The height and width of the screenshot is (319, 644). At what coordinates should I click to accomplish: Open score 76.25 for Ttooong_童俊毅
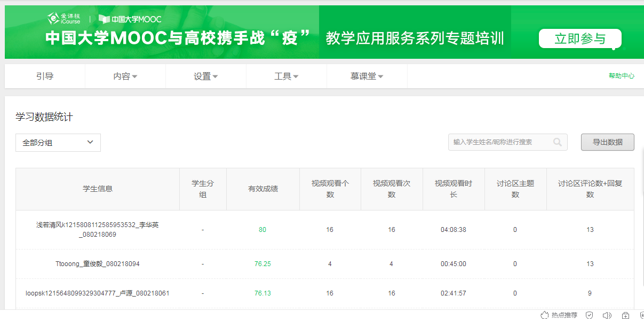point(263,264)
